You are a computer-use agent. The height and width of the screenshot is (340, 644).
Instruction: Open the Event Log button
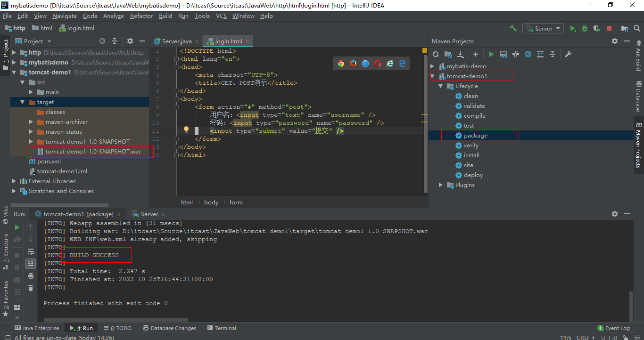613,328
